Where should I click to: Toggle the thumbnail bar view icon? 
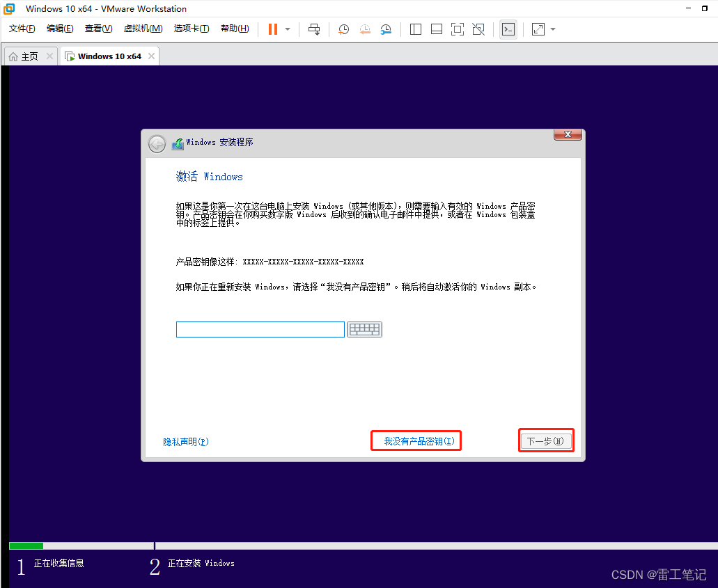pyautogui.click(x=437, y=29)
